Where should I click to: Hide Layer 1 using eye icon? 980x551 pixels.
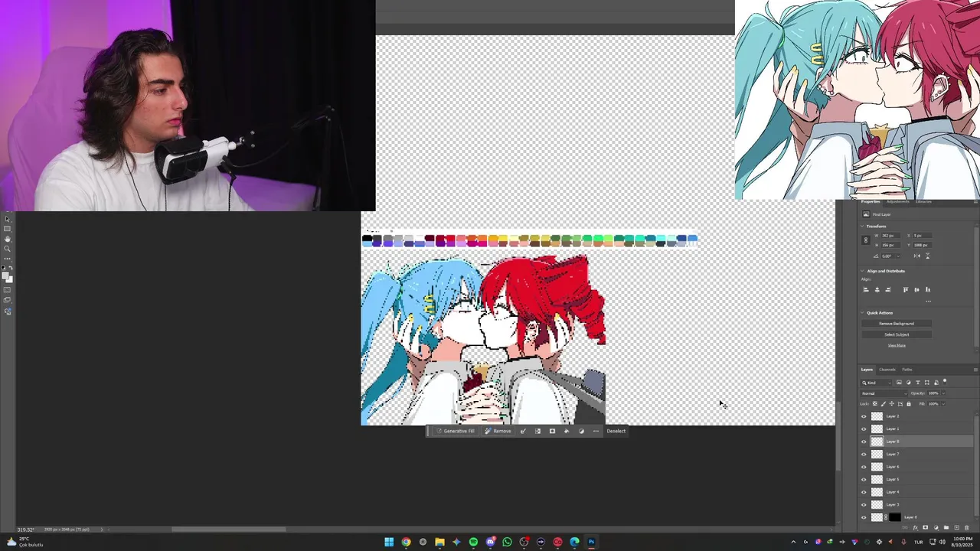pyautogui.click(x=864, y=429)
